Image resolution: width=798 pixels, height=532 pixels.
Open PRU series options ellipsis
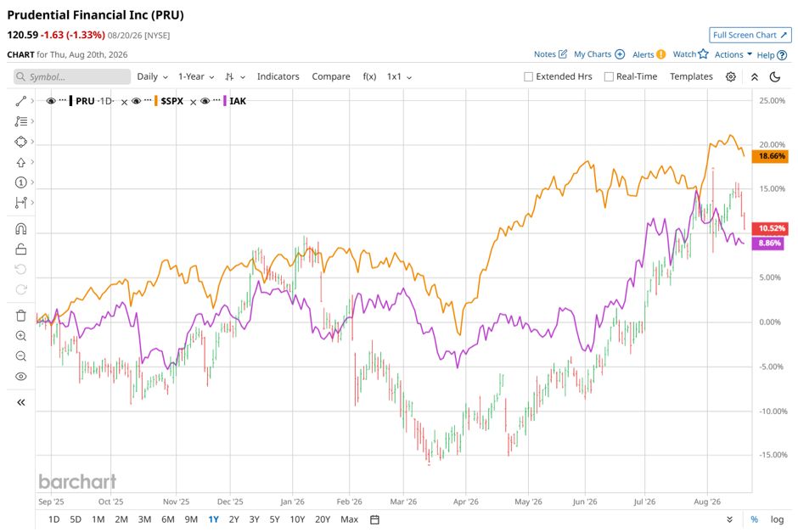coord(63,100)
